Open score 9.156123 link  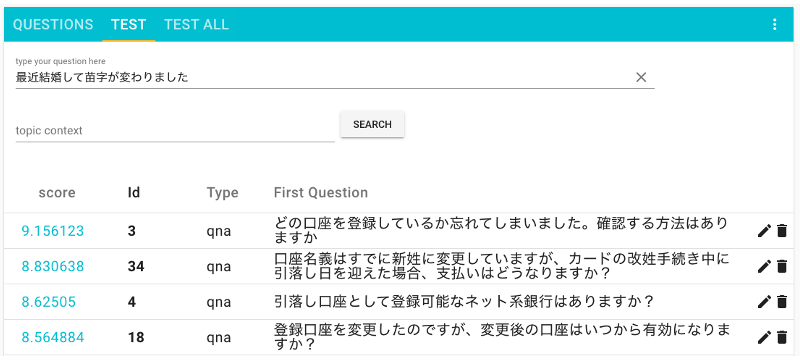pyautogui.click(x=53, y=231)
